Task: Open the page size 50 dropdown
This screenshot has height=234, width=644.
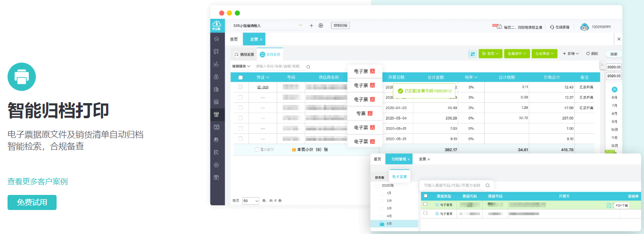Action: pos(251,201)
